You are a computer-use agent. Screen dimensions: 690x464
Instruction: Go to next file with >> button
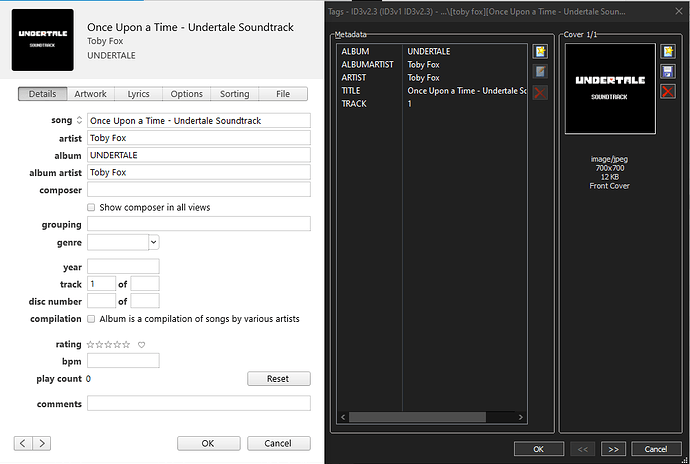(x=613, y=449)
